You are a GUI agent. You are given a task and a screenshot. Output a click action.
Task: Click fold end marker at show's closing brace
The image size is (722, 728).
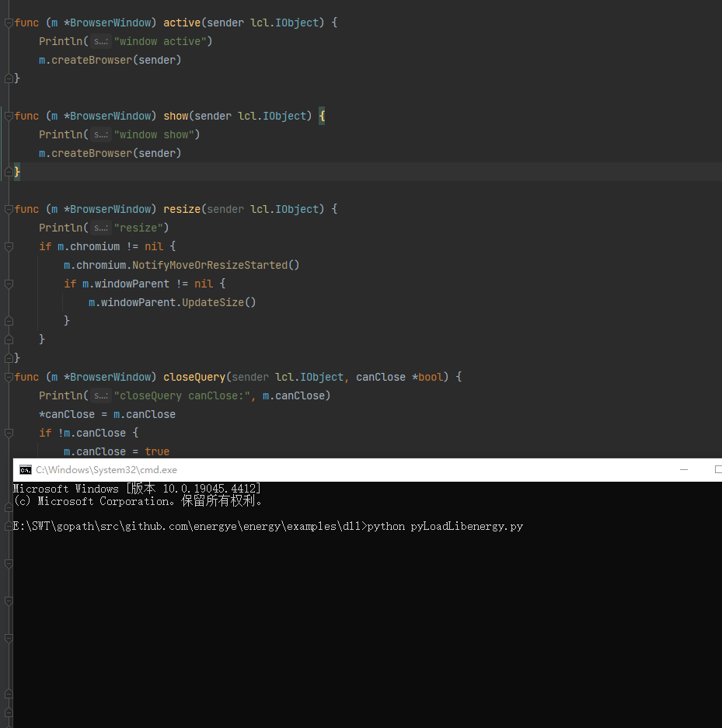[9, 172]
